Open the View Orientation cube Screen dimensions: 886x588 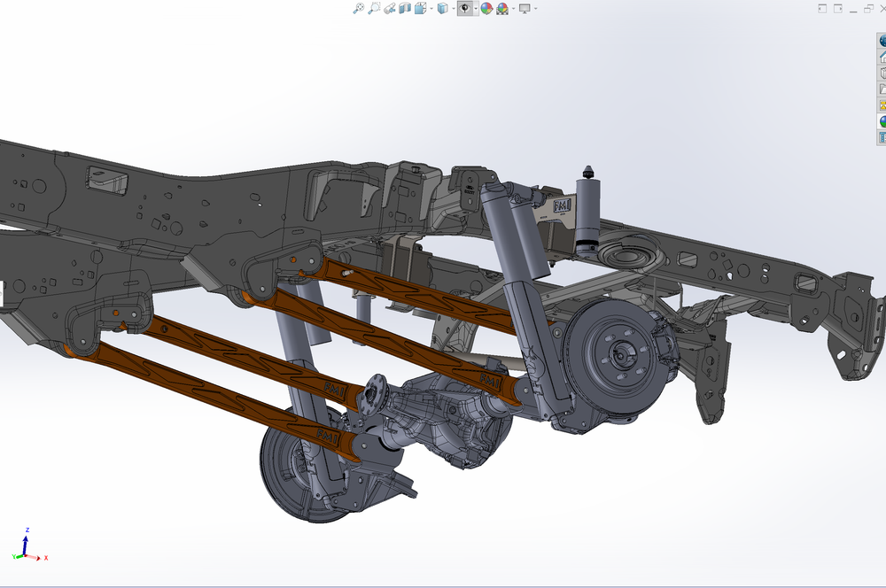422,9
